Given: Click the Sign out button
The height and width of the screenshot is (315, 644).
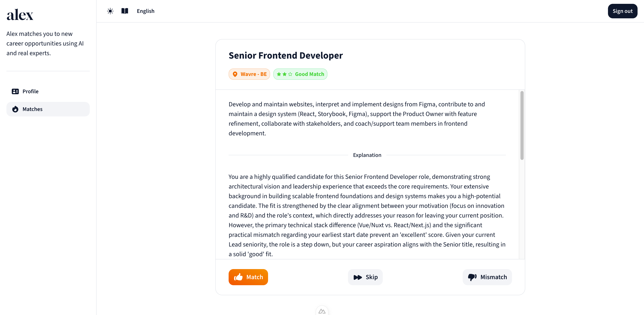Looking at the screenshot, I should tap(622, 11).
